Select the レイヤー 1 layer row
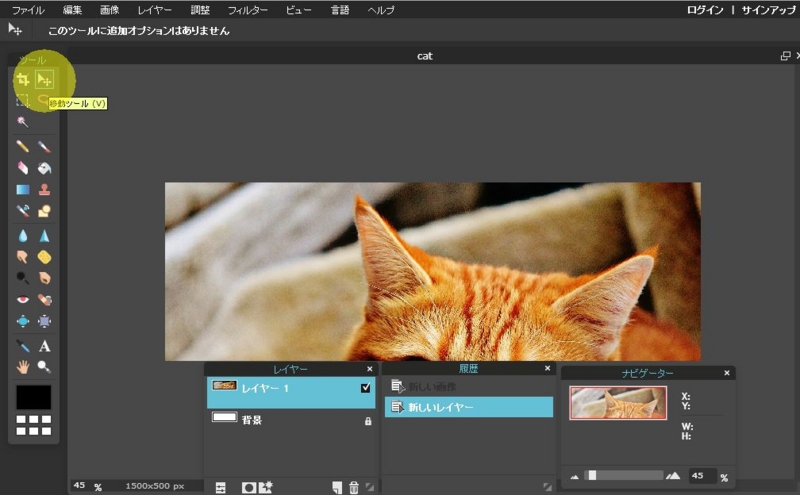Screen dimensions: 800x495 291,392
